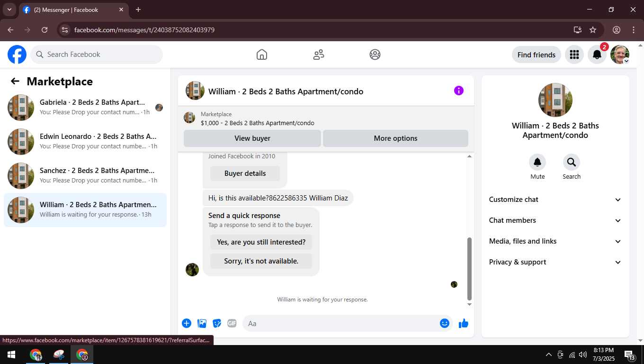Click the browser address bar URL

click(144, 30)
